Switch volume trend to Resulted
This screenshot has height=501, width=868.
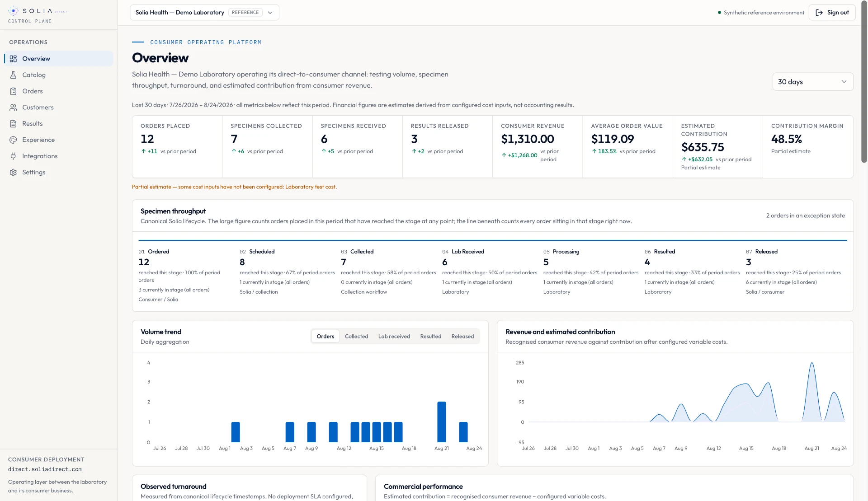click(431, 337)
